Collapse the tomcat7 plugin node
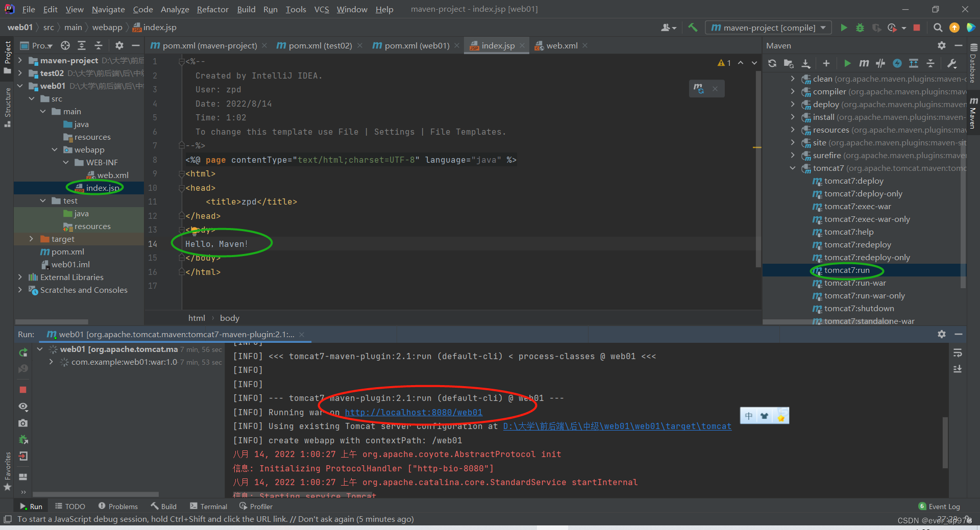The height and width of the screenshot is (530, 980). 793,168
